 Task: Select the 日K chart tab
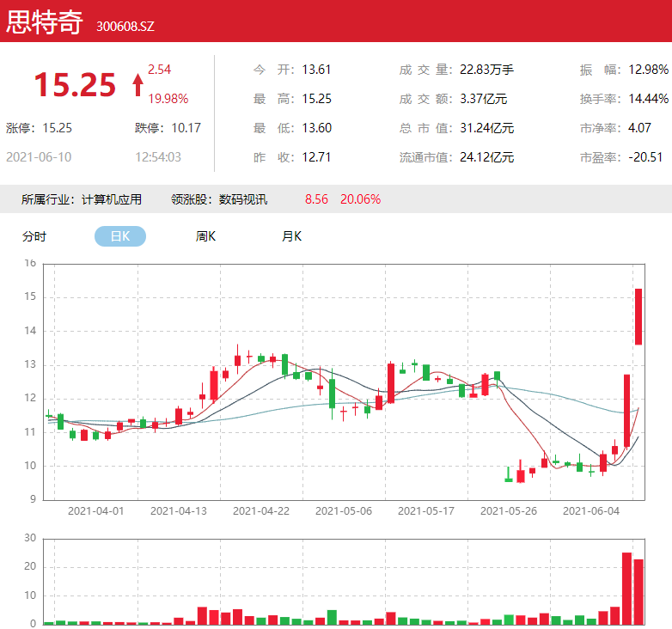120,236
